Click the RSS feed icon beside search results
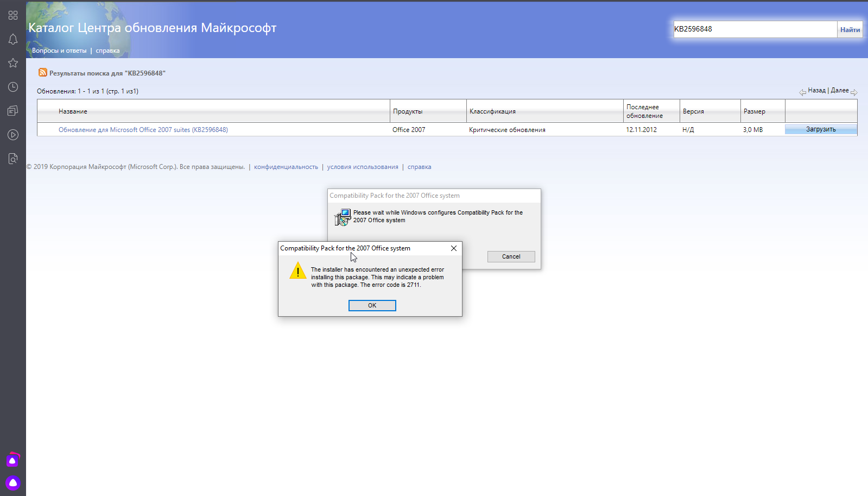This screenshot has width=868, height=496. (43, 72)
